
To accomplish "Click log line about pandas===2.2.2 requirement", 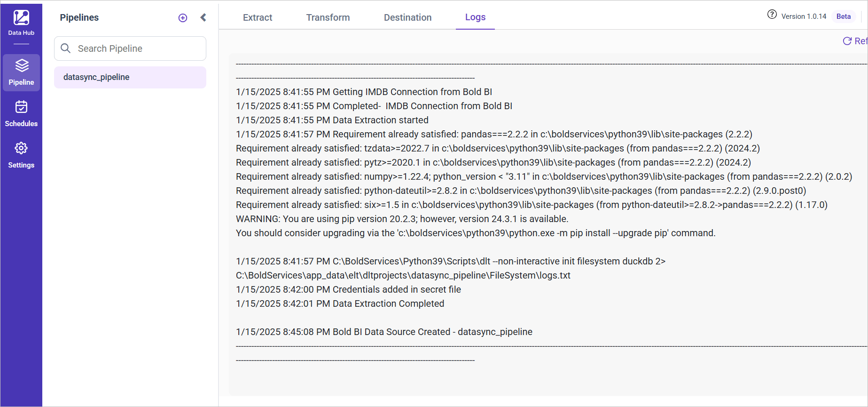I will (x=494, y=134).
